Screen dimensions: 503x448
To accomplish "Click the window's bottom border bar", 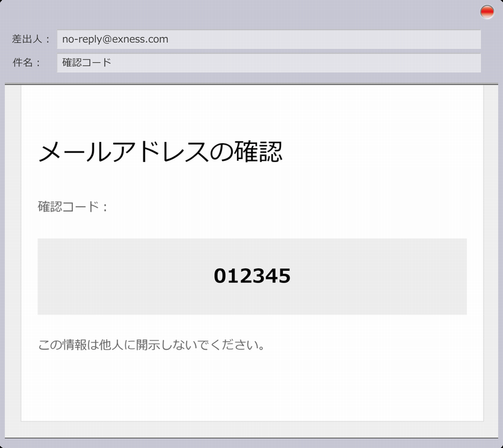I will [x=251, y=442].
